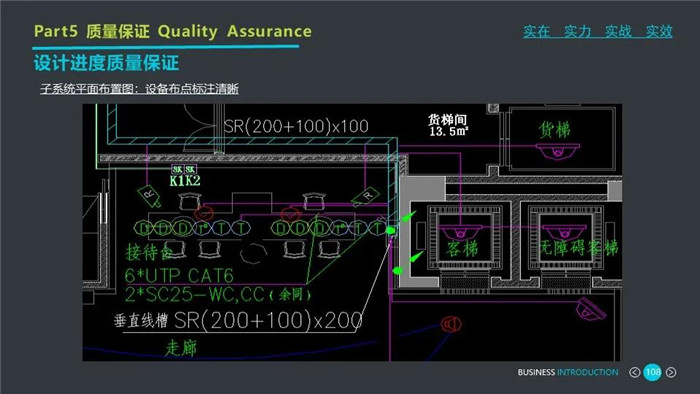700x394 pixels.
Task: Click the right R card reader symbol
Action: tap(366, 197)
